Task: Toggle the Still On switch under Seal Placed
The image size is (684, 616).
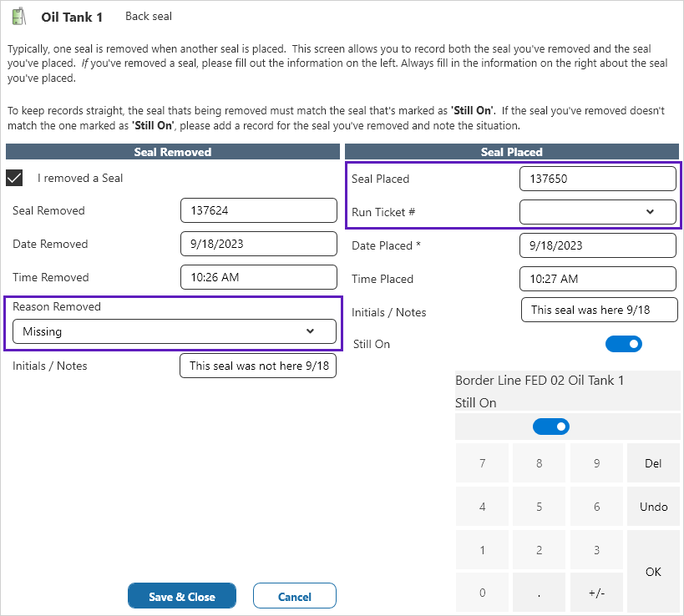Action: 623,344
